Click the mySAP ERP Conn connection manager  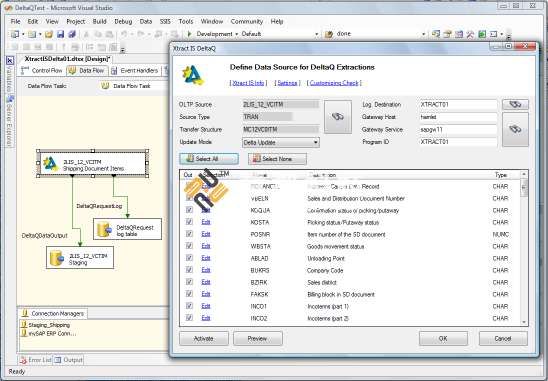click(x=48, y=333)
